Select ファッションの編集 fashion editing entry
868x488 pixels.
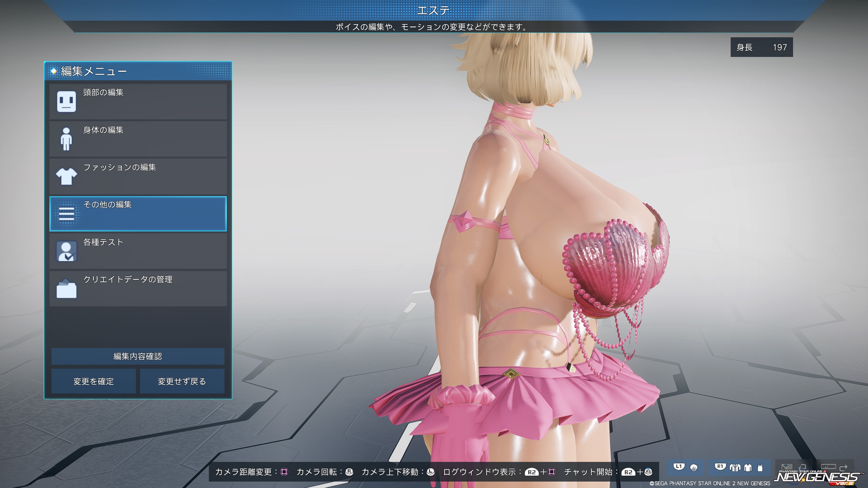click(138, 176)
